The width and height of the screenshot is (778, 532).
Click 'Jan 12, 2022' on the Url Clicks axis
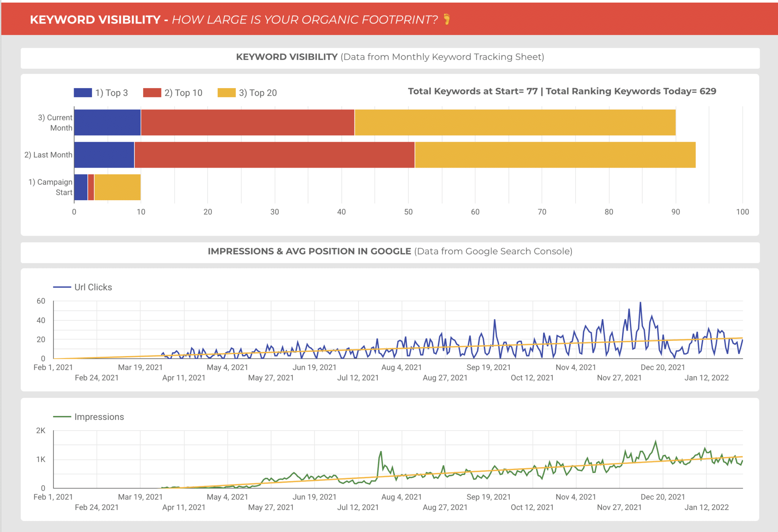pos(707,378)
